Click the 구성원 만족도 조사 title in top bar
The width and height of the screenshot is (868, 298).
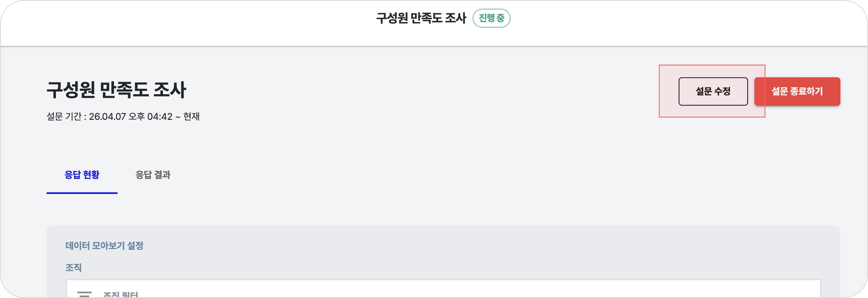point(421,18)
